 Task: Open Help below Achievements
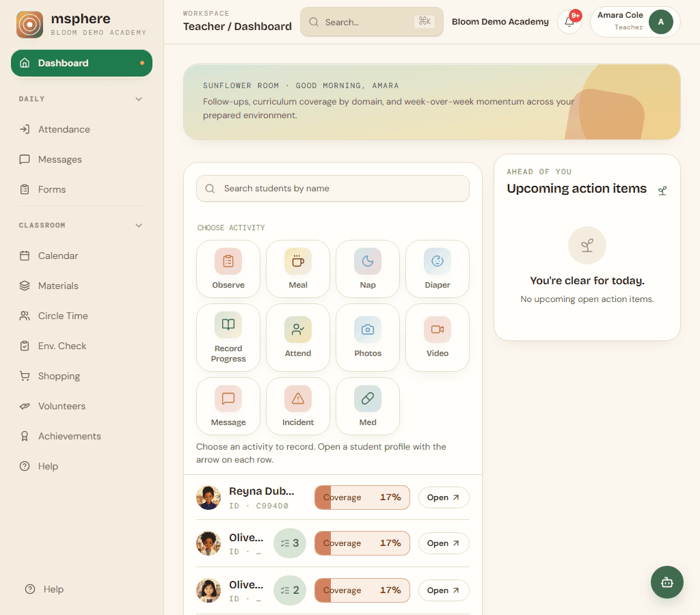82,466
